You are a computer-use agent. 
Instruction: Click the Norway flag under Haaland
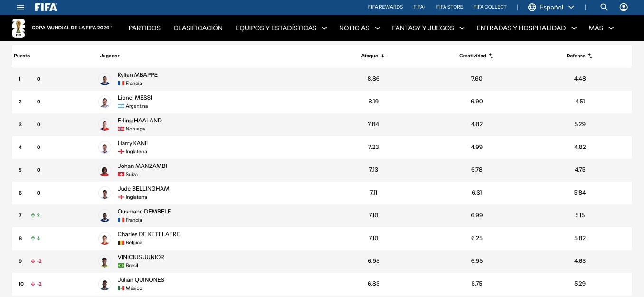click(x=121, y=129)
